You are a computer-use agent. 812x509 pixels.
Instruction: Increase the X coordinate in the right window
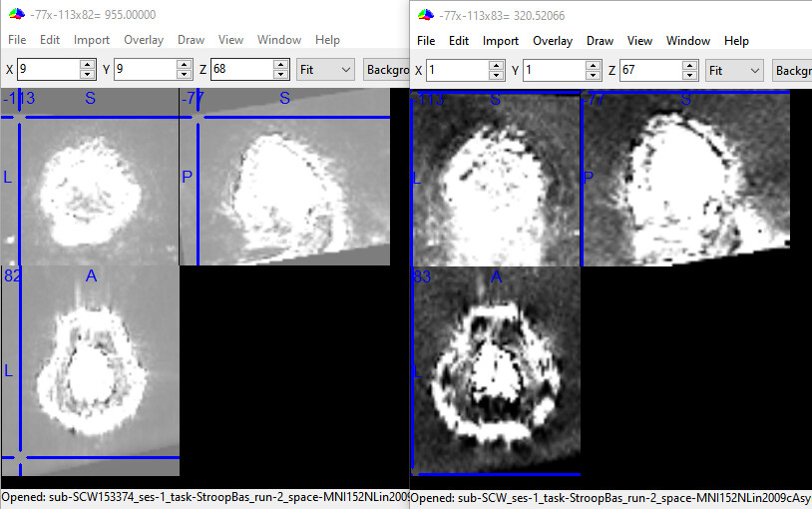(496, 66)
